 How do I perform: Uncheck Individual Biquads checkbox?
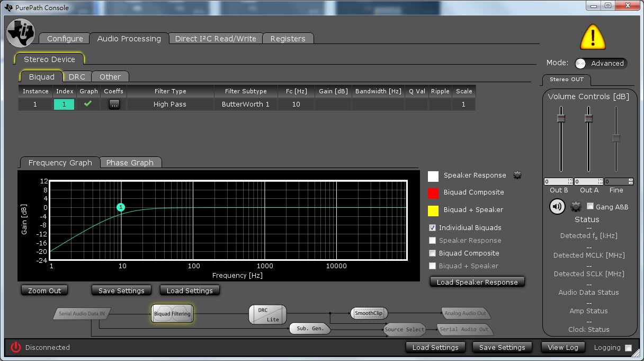[432, 227]
